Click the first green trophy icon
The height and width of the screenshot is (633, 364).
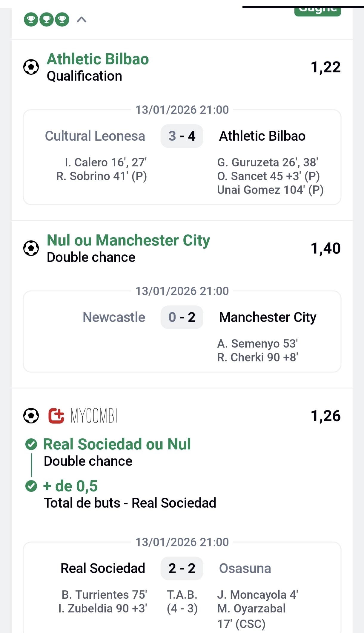[31, 20]
